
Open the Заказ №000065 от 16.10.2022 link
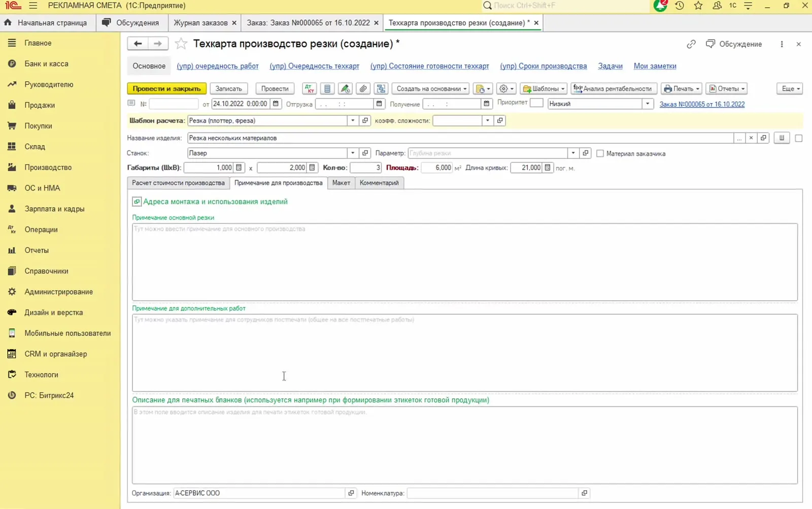pyautogui.click(x=702, y=104)
